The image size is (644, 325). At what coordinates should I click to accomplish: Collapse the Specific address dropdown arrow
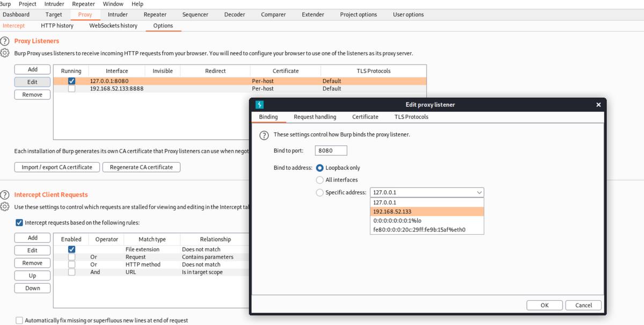click(479, 192)
